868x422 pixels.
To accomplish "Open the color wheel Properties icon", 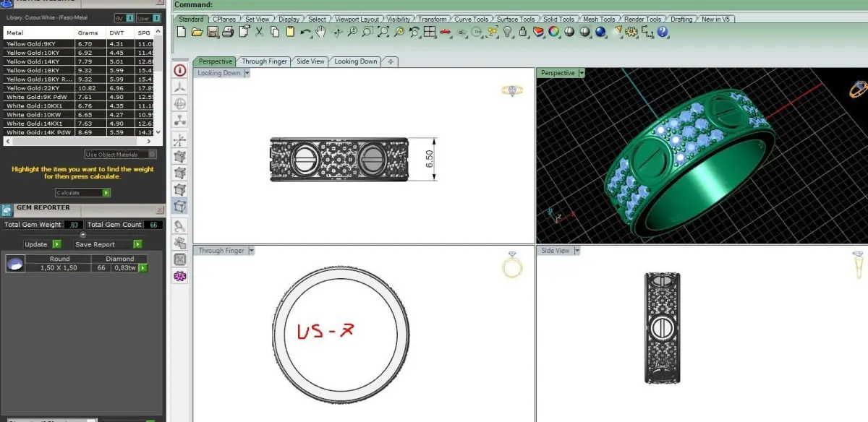I will 553,31.
